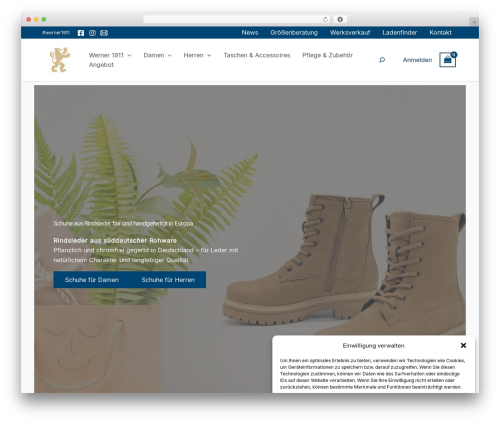The image size is (500, 423).
Task: Click the browser download icon
Action: point(340,19)
